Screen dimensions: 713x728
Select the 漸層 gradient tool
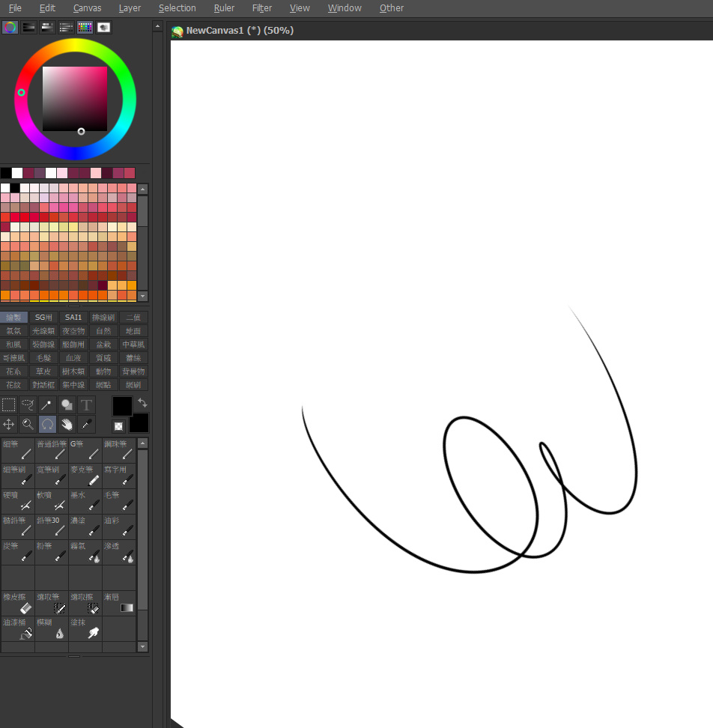tap(119, 603)
